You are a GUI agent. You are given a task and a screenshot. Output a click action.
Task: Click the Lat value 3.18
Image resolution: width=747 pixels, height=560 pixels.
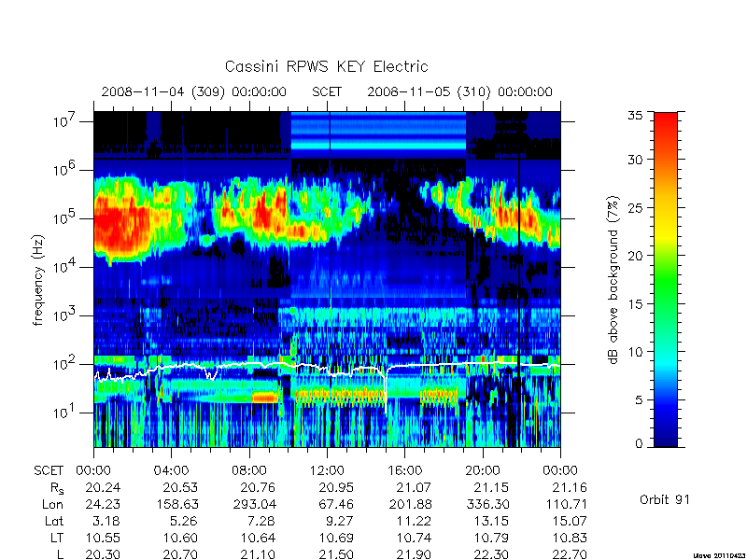pos(107,521)
